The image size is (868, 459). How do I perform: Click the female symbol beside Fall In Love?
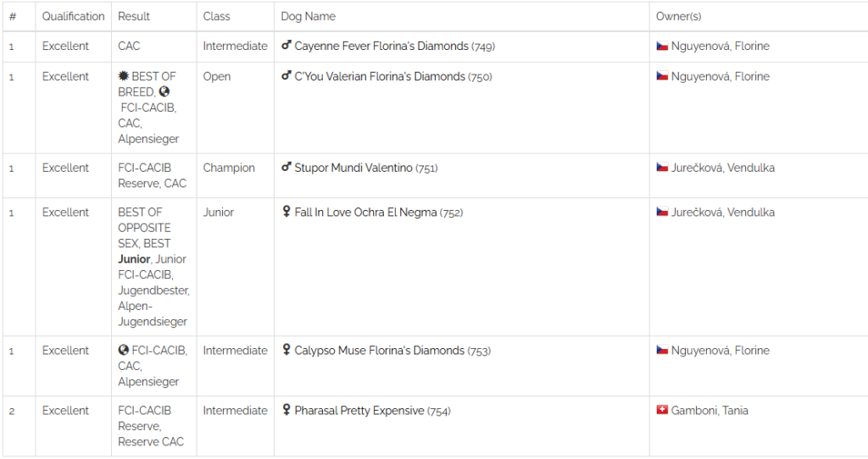click(287, 211)
